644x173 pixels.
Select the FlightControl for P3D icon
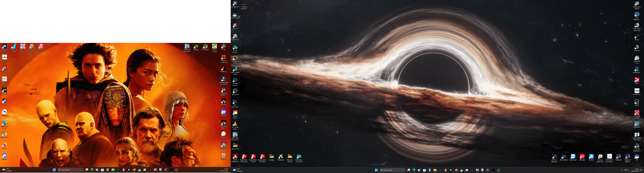[x=253, y=158]
